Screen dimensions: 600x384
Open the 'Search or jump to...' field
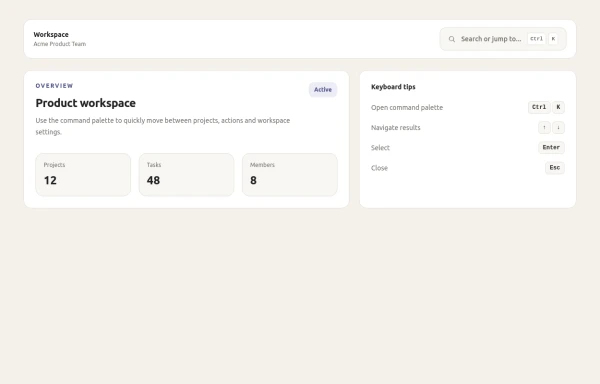(x=503, y=39)
